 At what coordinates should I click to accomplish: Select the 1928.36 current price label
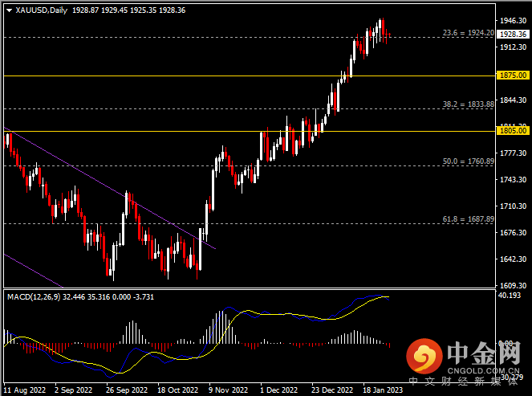(x=513, y=34)
